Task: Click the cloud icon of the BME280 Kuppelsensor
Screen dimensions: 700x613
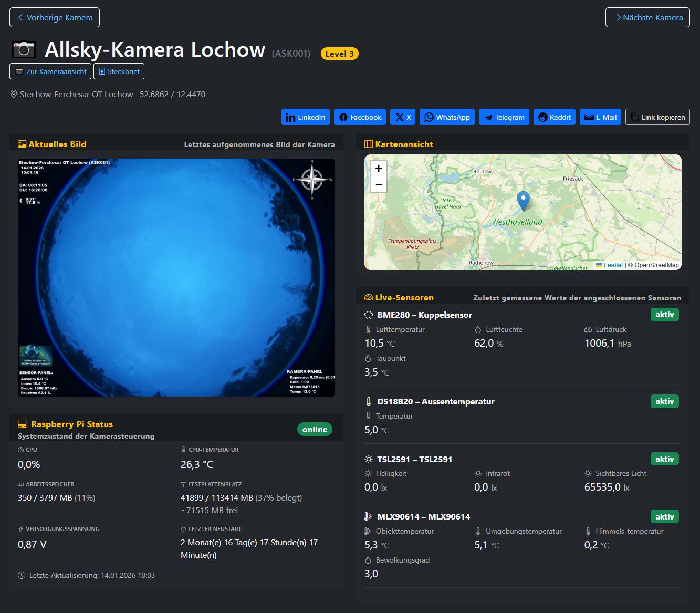Action: coord(368,314)
